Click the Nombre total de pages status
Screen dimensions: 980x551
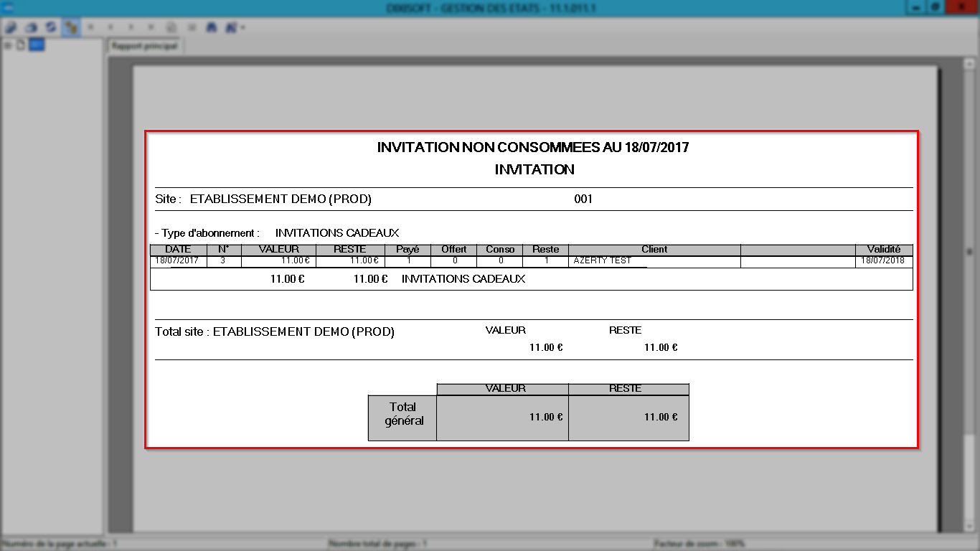click(378, 544)
